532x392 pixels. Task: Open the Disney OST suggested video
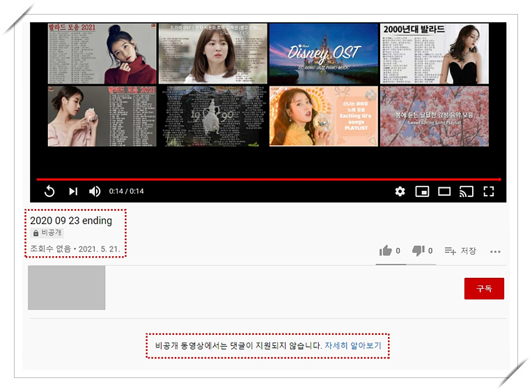(x=323, y=54)
